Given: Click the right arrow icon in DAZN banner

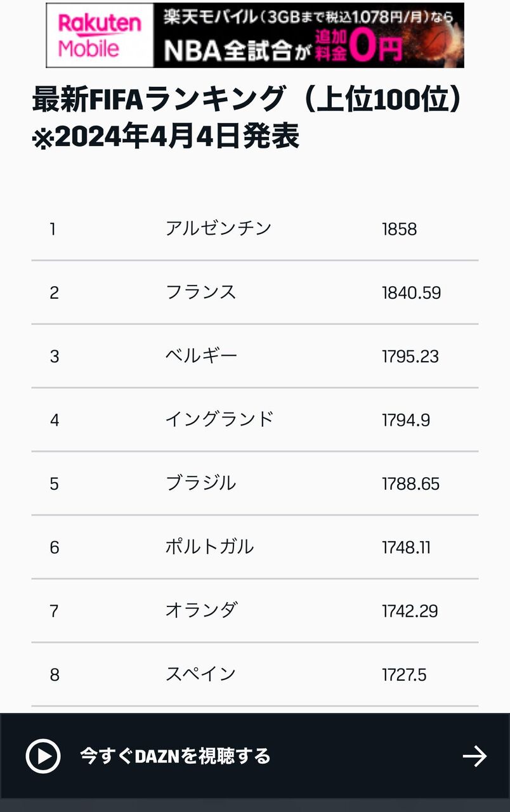Looking at the screenshot, I should tap(474, 756).
